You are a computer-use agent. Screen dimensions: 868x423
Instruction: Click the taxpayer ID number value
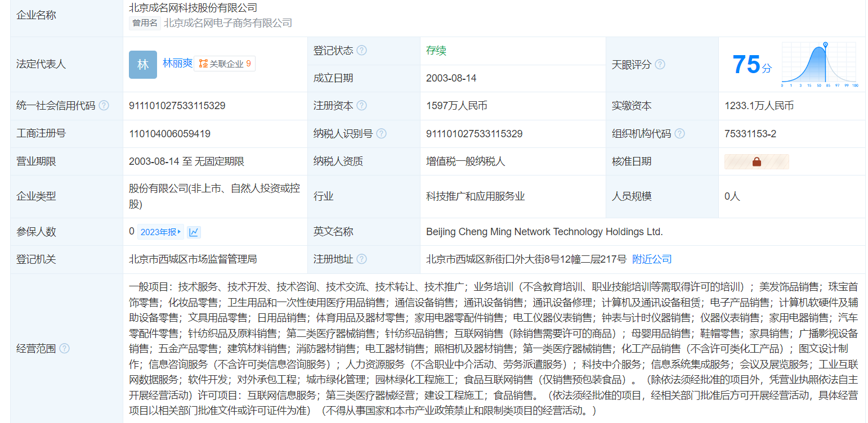click(x=475, y=134)
